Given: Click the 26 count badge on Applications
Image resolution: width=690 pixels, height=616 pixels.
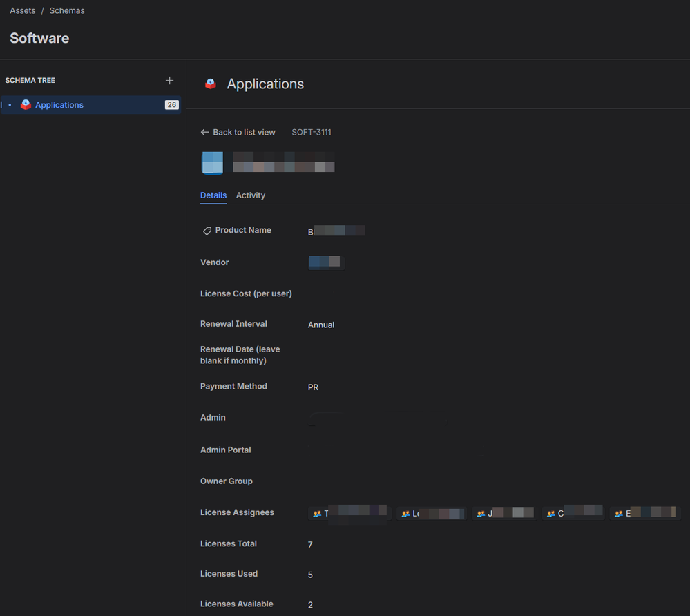Looking at the screenshot, I should point(171,105).
